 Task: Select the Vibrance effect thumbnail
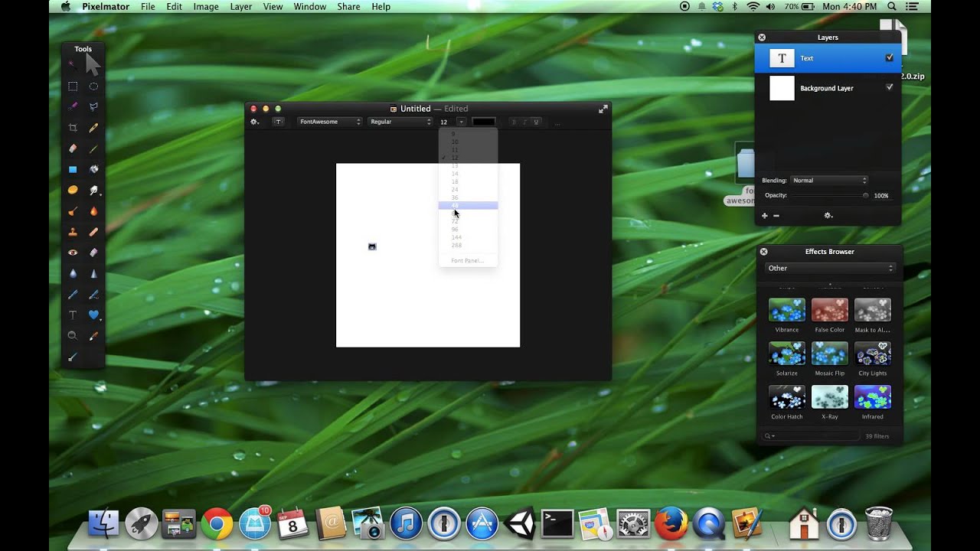(787, 310)
